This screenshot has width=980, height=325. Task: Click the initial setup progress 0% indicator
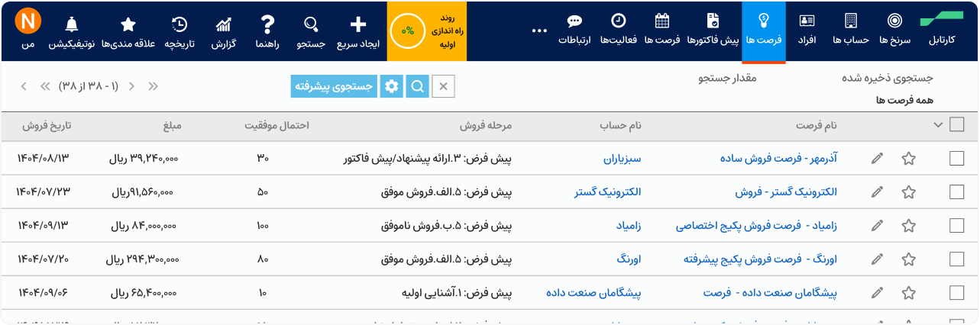(x=408, y=31)
